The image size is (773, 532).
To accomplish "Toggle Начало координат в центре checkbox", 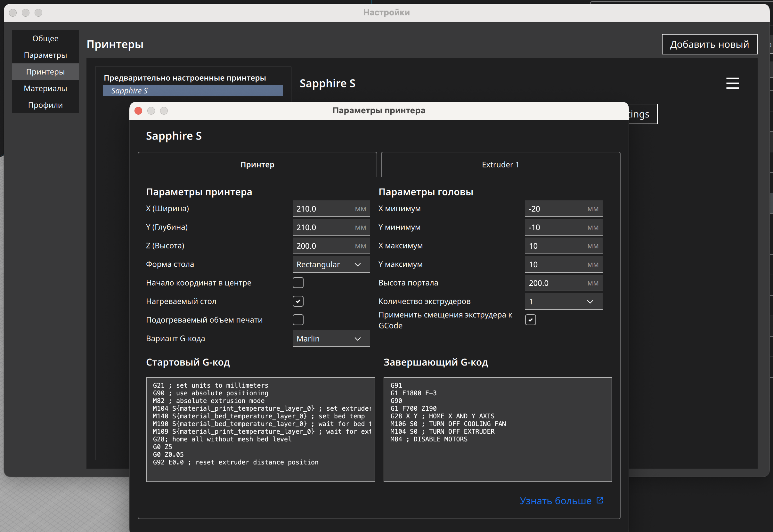I will point(298,283).
